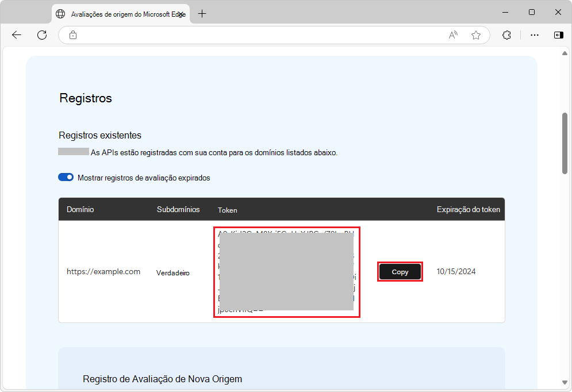Start Read aloud for this page
This screenshot has height=392, width=572.
(452, 35)
